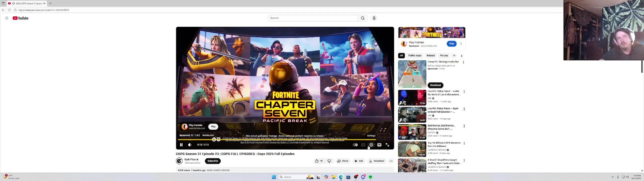The height and width of the screenshot is (181, 644).
Task: Switch to theater mode in the player
Action: [379, 145]
